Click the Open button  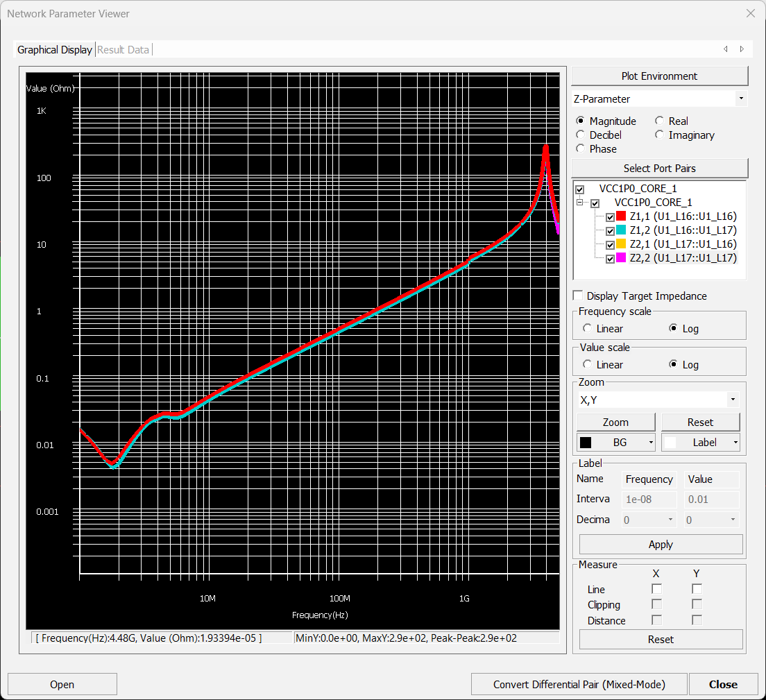[62, 684]
